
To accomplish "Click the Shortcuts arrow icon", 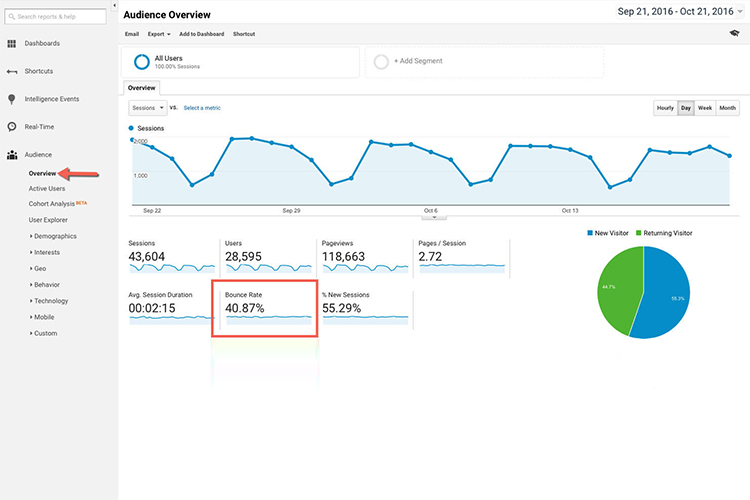I will (12, 72).
